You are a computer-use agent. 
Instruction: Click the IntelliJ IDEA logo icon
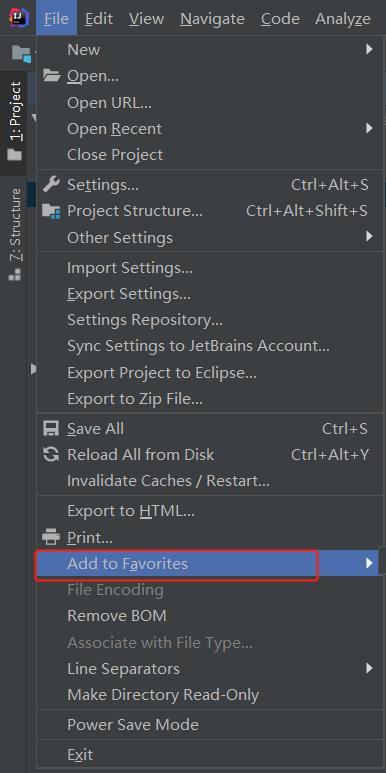pos(18,18)
